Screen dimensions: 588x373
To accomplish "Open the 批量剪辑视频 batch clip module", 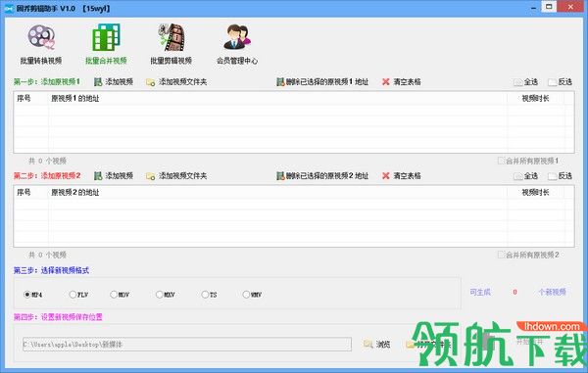I will [171, 44].
